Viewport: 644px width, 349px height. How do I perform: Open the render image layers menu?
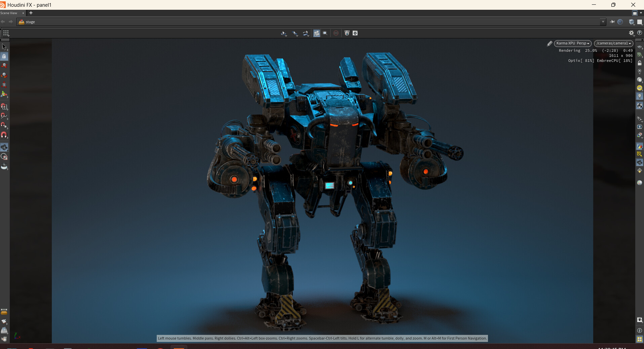pos(640,135)
